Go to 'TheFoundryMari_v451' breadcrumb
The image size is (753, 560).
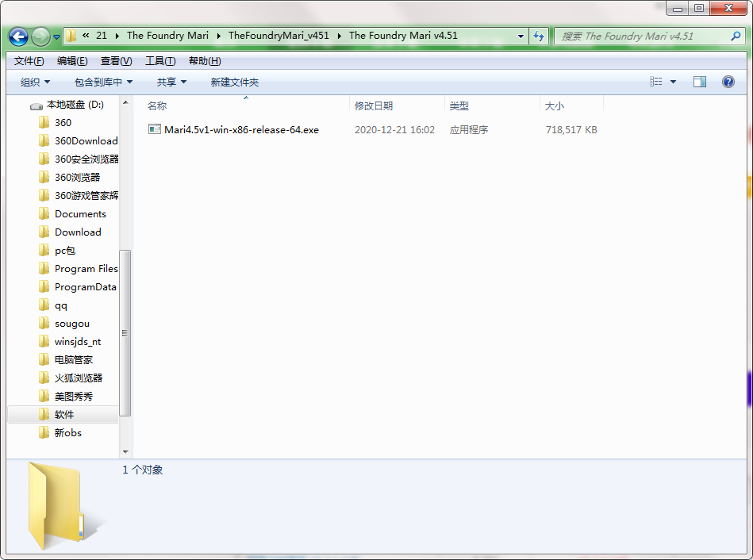click(x=279, y=36)
